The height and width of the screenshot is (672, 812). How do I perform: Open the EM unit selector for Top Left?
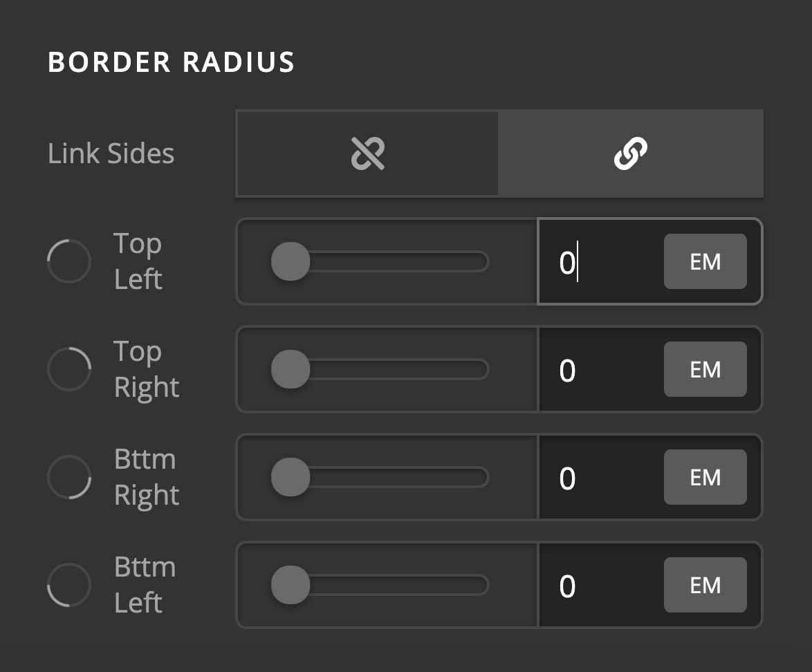(705, 261)
